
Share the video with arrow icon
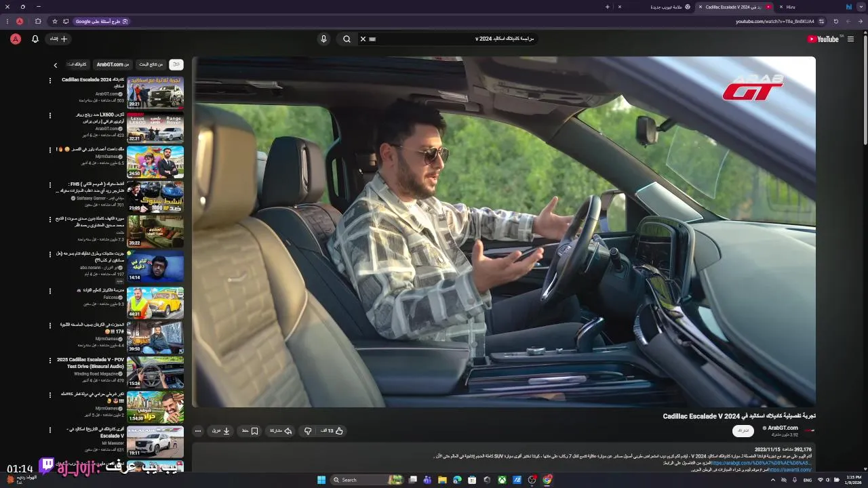coord(281,430)
